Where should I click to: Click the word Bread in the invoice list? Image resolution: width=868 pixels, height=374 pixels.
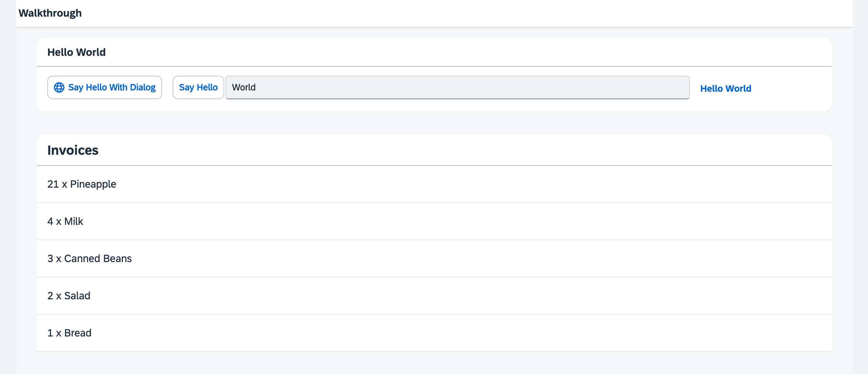[78, 333]
